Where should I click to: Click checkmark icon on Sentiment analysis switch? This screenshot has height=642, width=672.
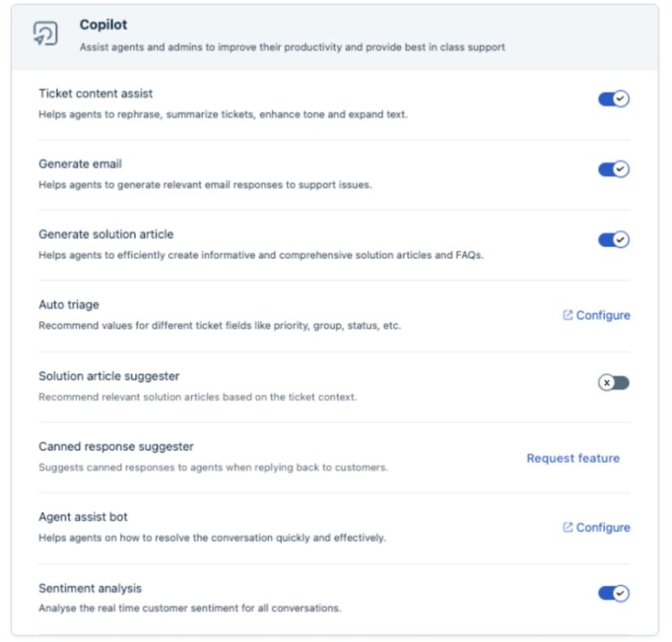tap(619, 593)
